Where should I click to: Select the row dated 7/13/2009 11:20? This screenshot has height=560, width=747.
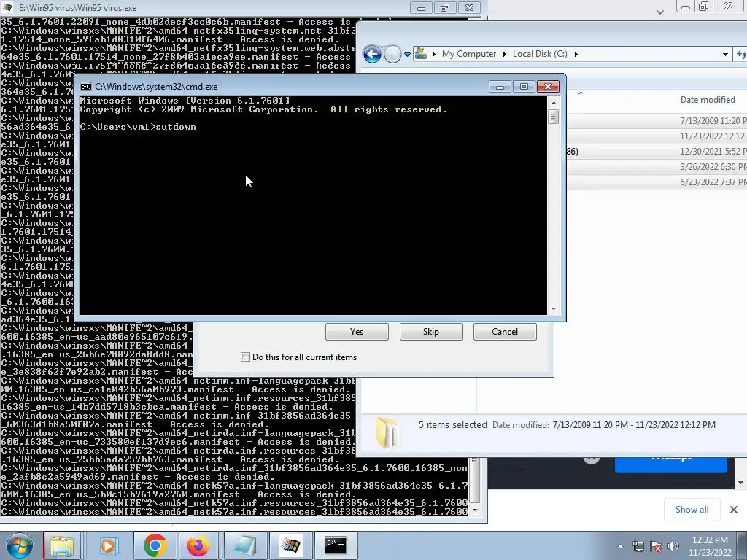coord(657,121)
